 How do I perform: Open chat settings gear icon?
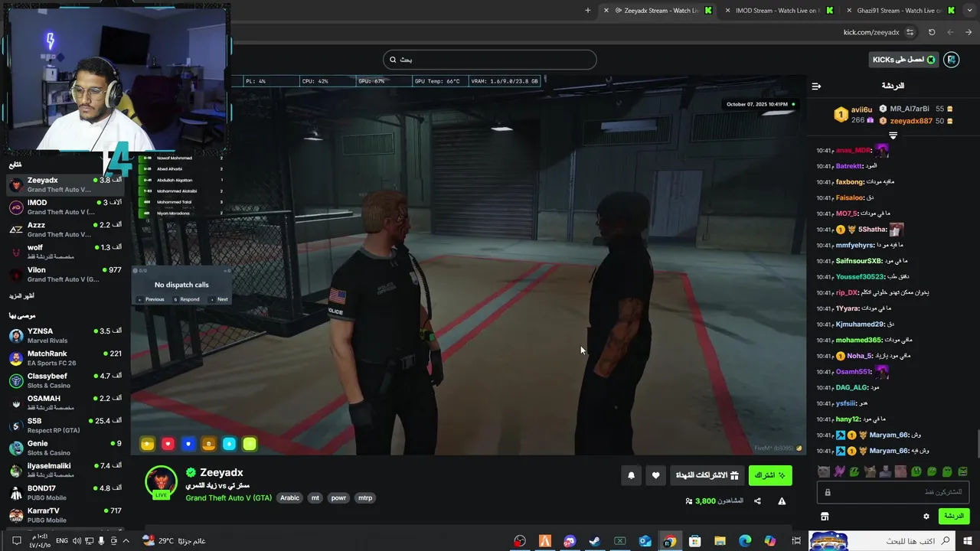pos(926,517)
